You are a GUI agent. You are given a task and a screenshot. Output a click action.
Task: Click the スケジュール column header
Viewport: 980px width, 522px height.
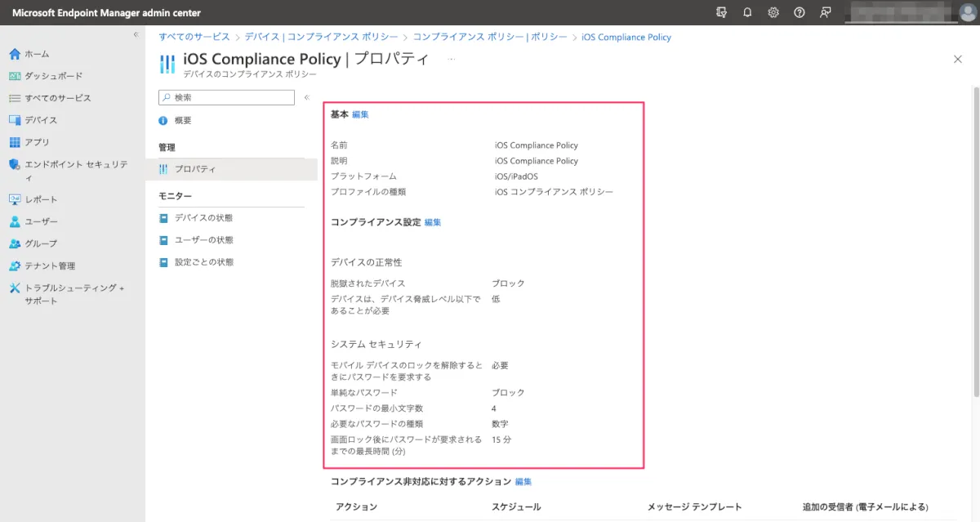(x=516, y=507)
